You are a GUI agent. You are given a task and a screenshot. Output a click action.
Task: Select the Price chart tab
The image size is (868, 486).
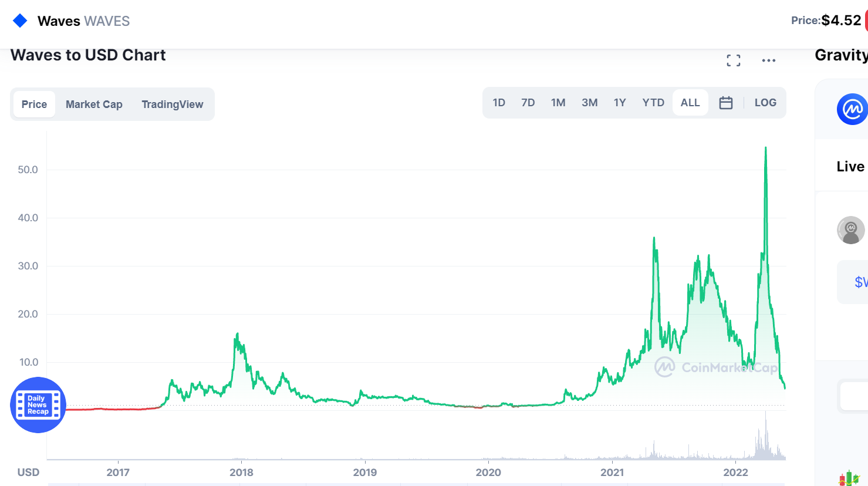click(34, 104)
